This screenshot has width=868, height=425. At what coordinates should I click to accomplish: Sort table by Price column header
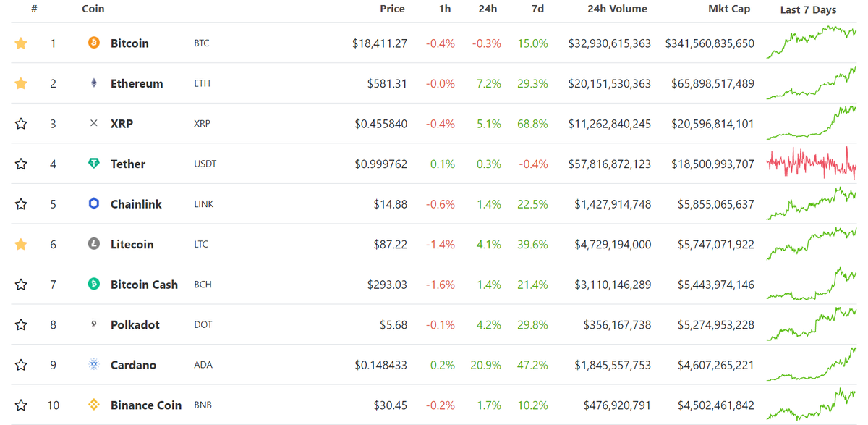click(393, 9)
